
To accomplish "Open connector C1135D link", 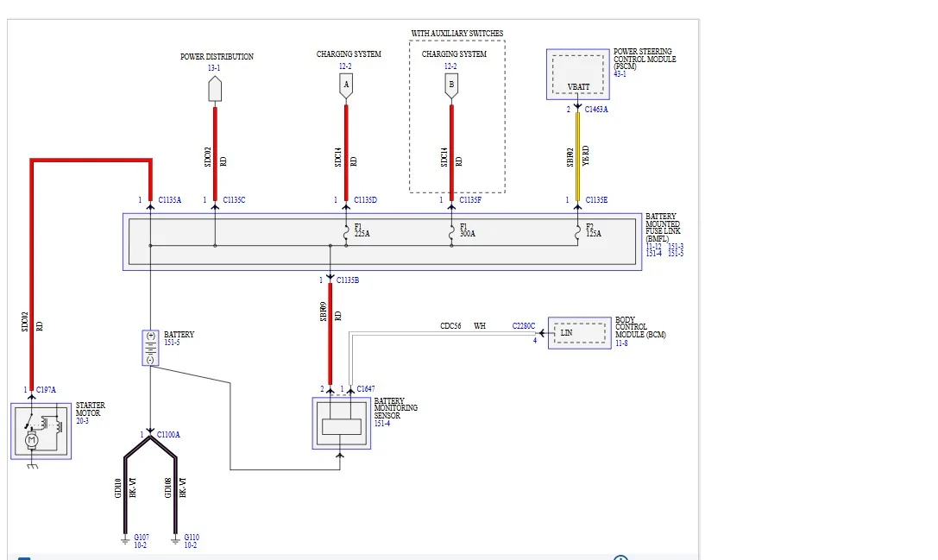I will pos(366,200).
